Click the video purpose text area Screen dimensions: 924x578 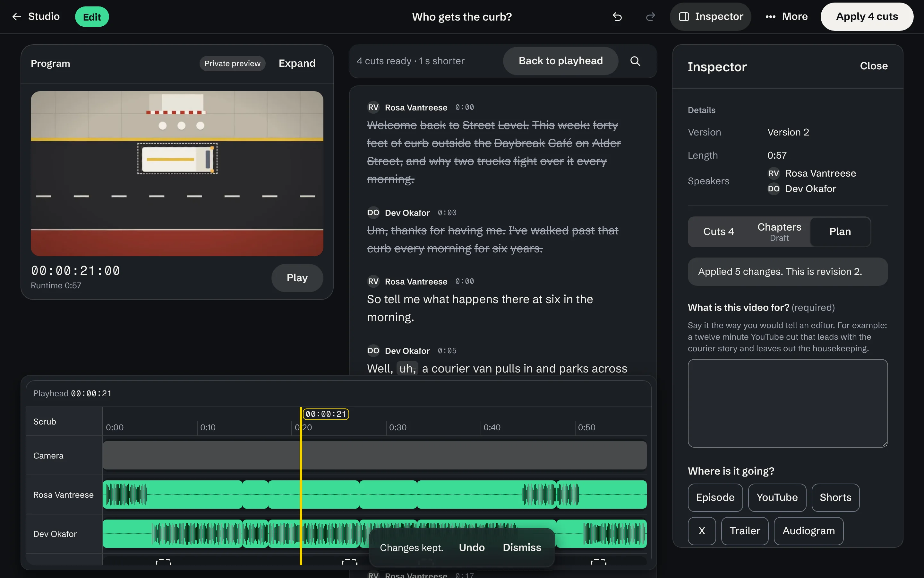[787, 403]
